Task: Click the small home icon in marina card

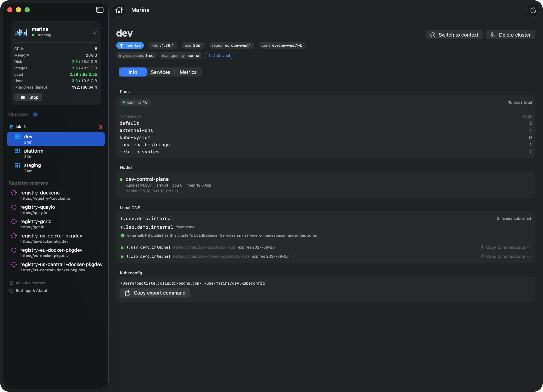Action: pyautogui.click(x=95, y=32)
